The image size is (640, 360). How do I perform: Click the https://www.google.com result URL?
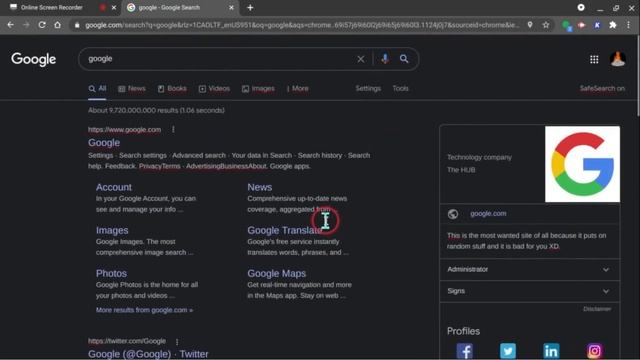(x=124, y=129)
